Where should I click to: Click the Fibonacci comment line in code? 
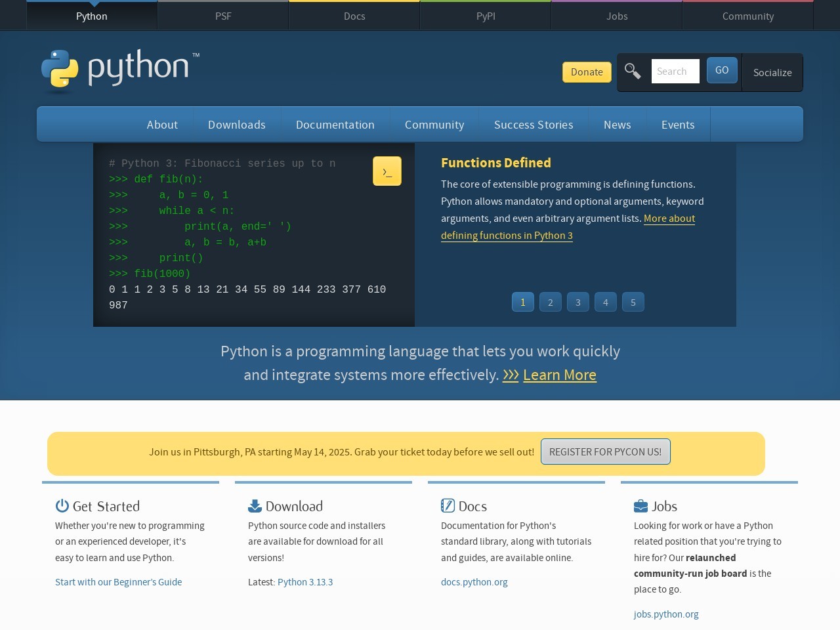tap(222, 163)
